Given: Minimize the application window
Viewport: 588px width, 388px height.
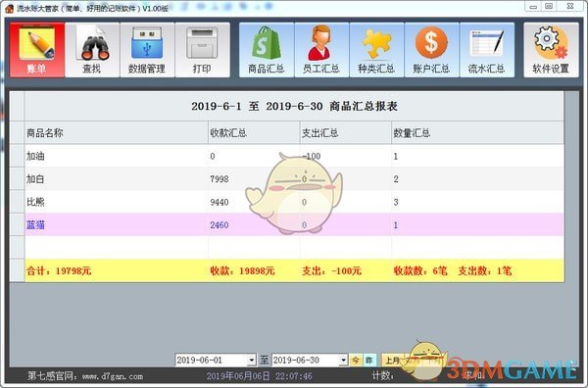Looking at the screenshot, I should pos(533,7).
